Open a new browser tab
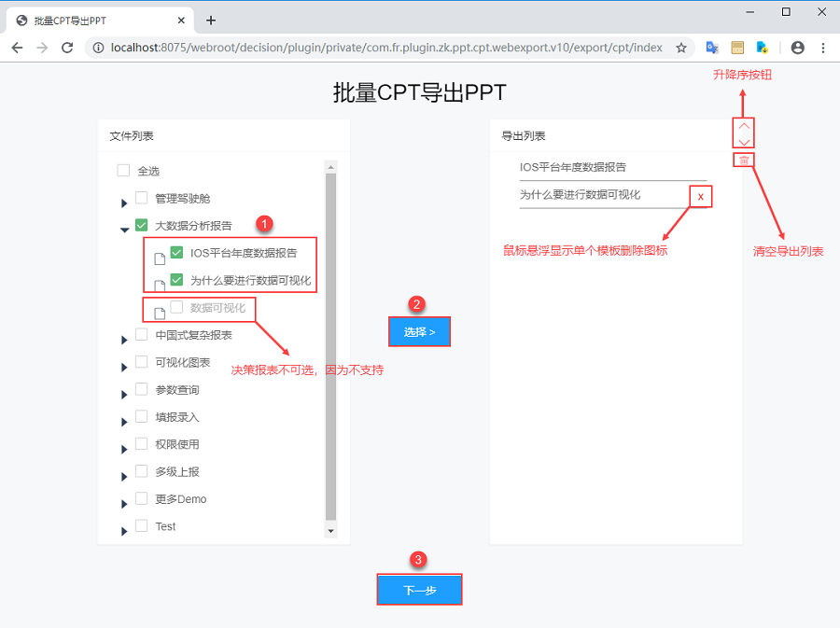Image resolution: width=840 pixels, height=628 pixels. point(211,21)
